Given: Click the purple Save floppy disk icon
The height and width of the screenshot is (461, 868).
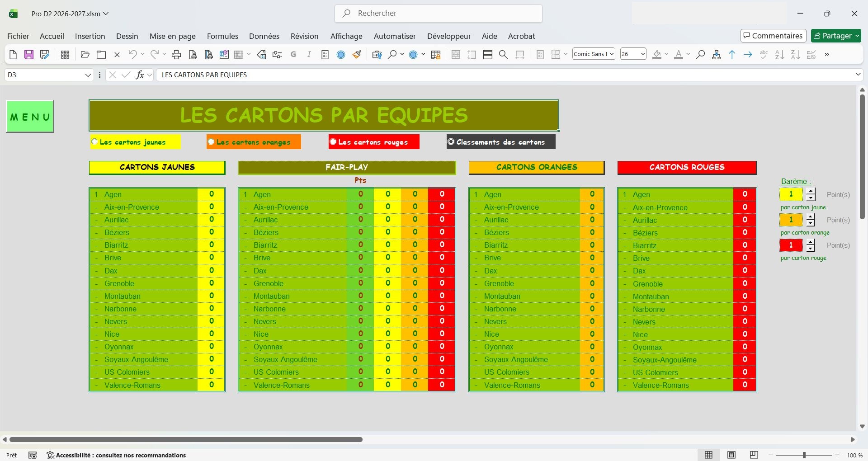Looking at the screenshot, I should pyautogui.click(x=29, y=55).
